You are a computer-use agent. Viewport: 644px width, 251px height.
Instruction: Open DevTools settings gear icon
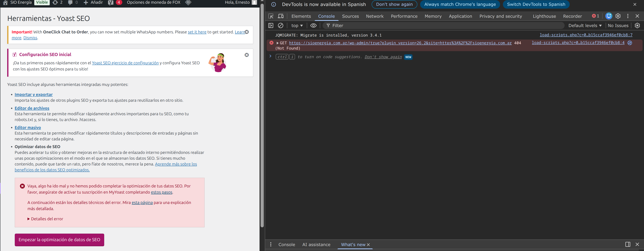pos(618,16)
